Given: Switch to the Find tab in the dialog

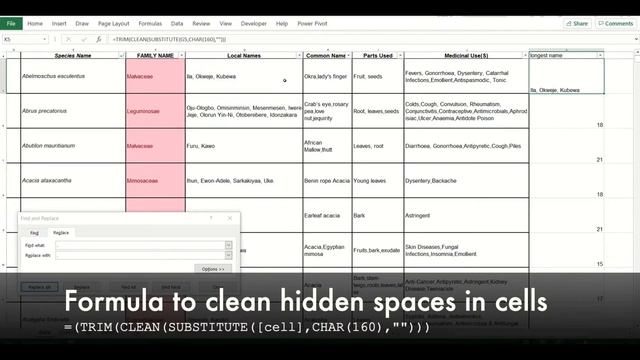Looking at the screenshot, I should (34, 233).
